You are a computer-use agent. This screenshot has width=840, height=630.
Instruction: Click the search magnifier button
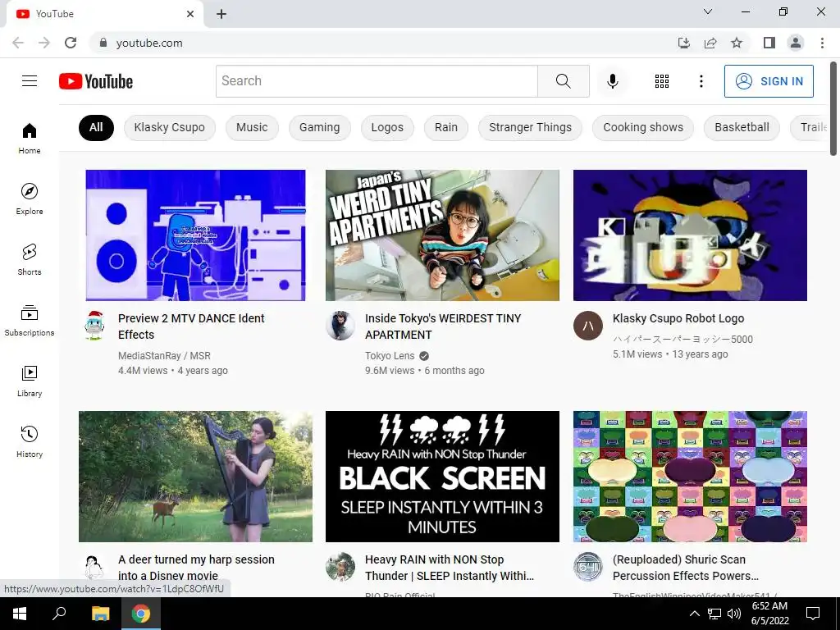(x=563, y=81)
